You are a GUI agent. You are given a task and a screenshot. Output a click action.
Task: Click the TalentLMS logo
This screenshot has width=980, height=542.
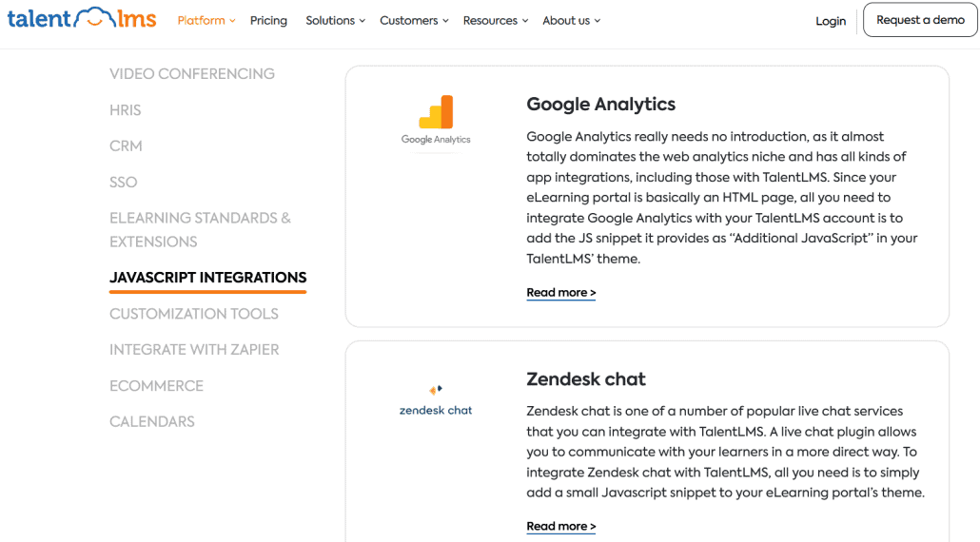82,19
